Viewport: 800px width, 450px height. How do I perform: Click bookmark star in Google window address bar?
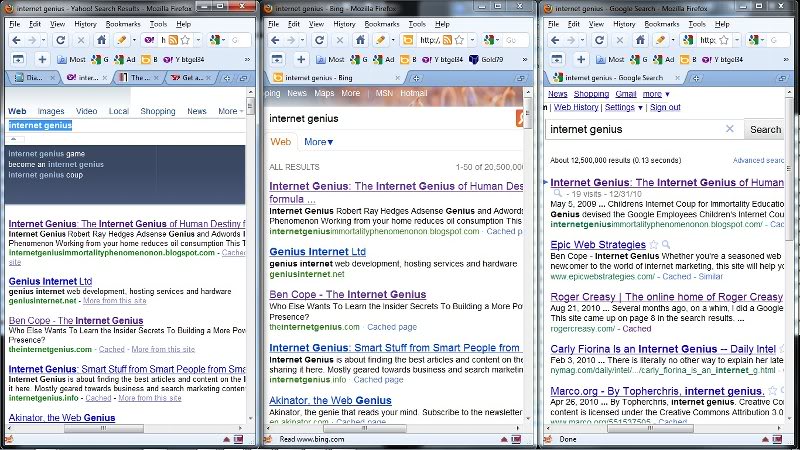click(x=723, y=40)
